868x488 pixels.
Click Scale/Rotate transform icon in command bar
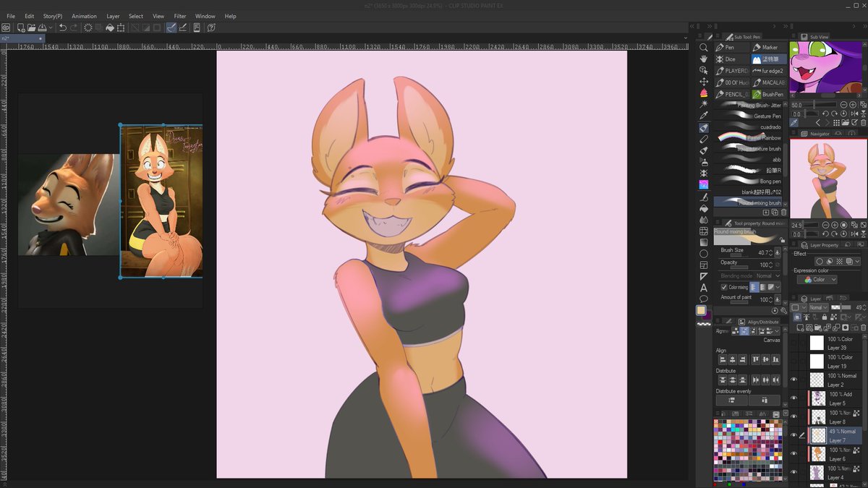click(x=121, y=27)
